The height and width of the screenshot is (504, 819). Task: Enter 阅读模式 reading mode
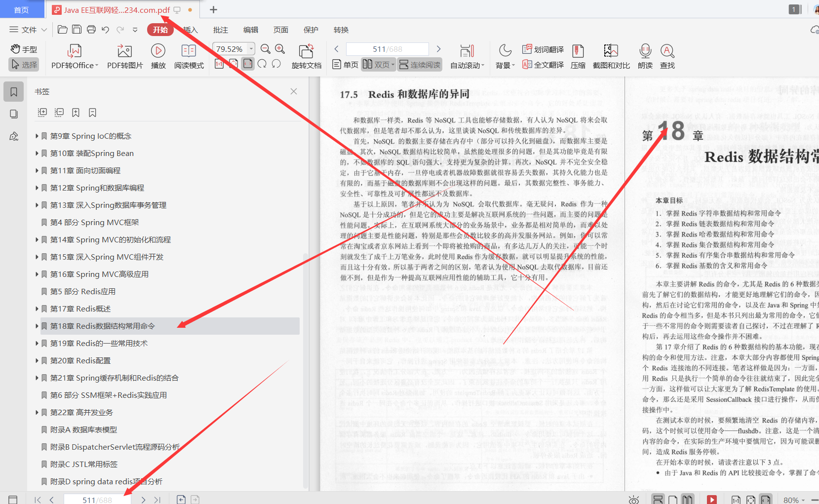pos(189,57)
